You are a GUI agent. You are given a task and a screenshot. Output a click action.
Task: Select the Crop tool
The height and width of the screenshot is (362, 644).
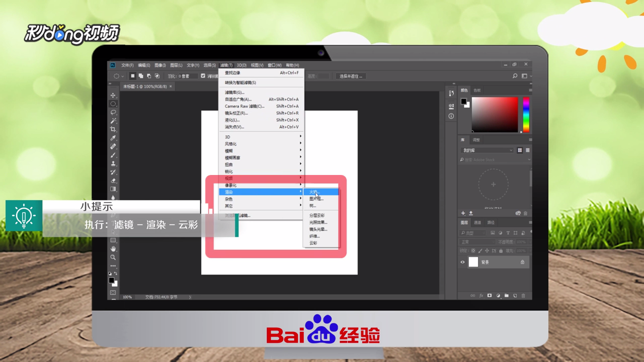click(113, 130)
